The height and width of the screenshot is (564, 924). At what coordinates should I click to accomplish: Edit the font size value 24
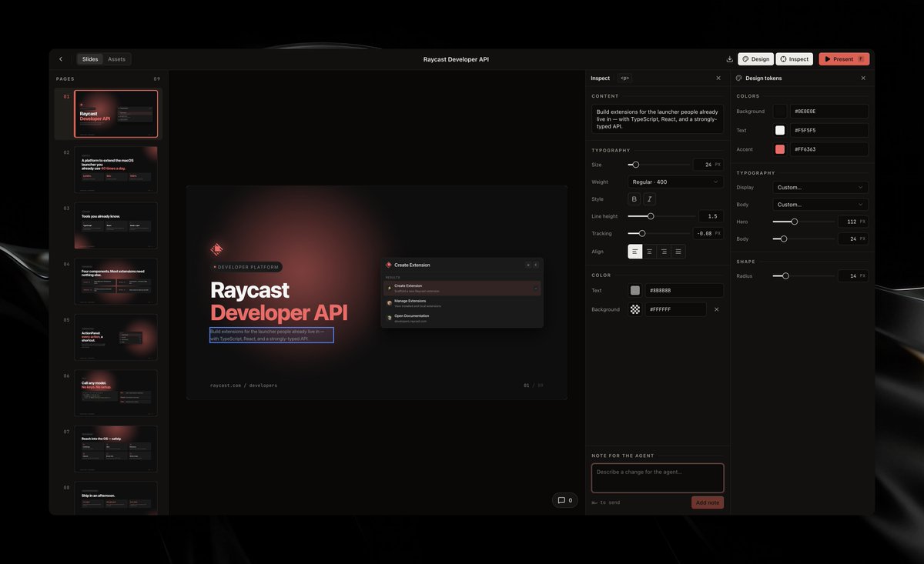click(x=708, y=165)
